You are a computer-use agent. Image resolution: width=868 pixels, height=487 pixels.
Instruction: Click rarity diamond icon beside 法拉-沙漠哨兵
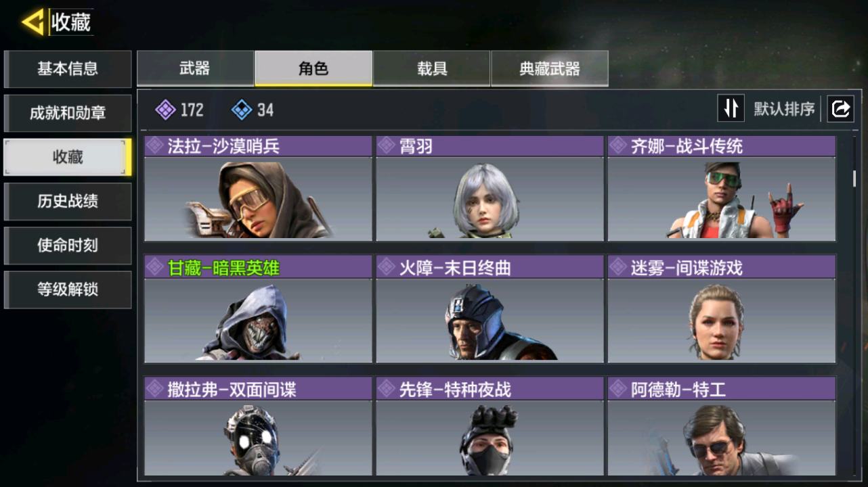coord(154,146)
